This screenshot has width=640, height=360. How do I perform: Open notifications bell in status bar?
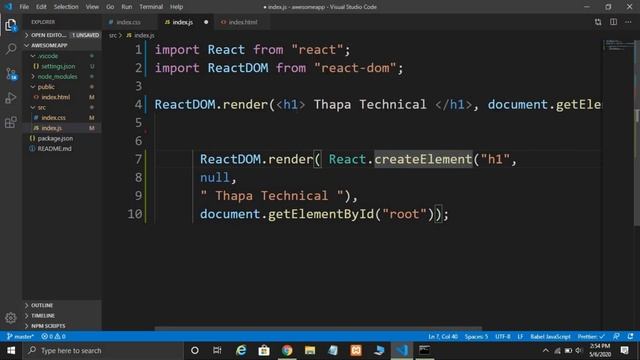(x=631, y=336)
